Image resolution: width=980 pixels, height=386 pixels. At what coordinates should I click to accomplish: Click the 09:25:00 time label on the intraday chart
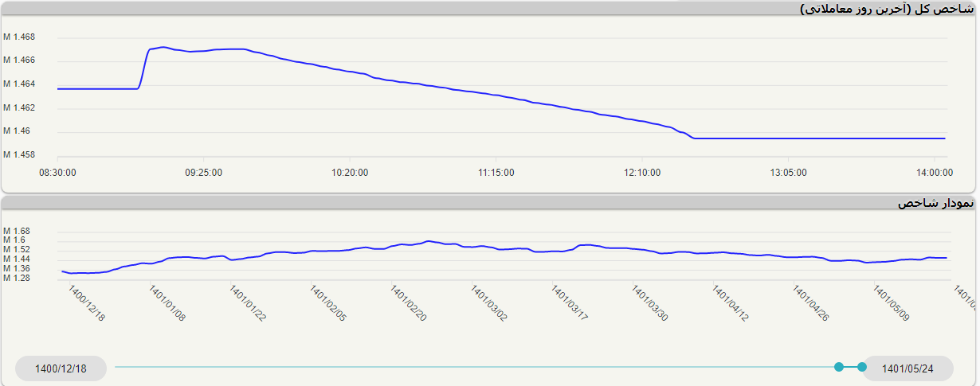[204, 172]
